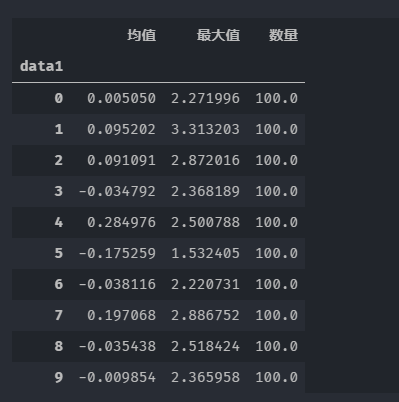399x402 pixels.
Task: Click max value 2.220731
Action: [205, 284]
